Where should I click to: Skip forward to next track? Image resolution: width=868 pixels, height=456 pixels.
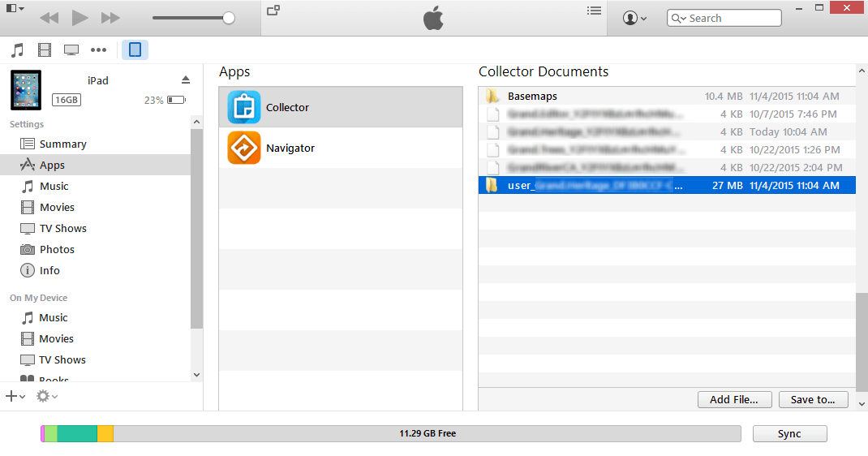coord(110,19)
